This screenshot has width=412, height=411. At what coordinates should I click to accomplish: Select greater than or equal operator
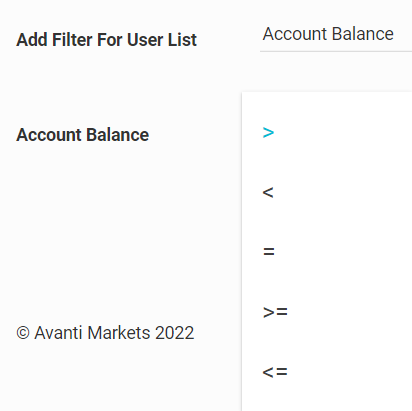pos(327,312)
